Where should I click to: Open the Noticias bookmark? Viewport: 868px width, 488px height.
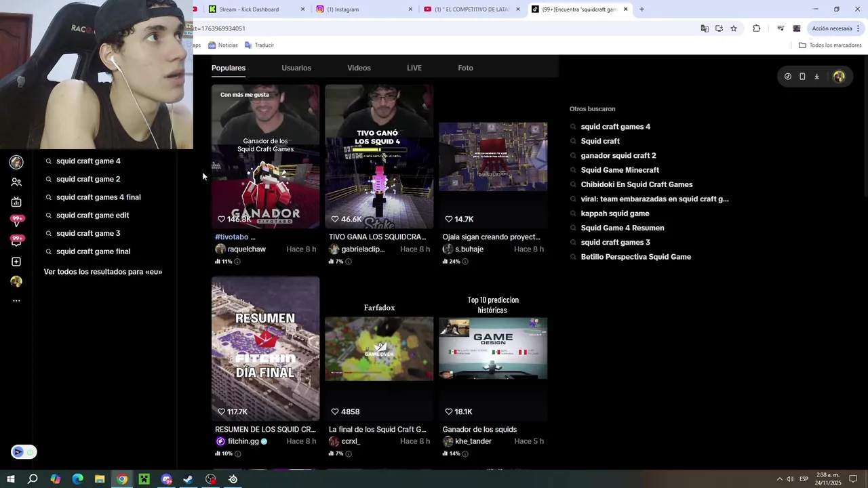point(223,45)
